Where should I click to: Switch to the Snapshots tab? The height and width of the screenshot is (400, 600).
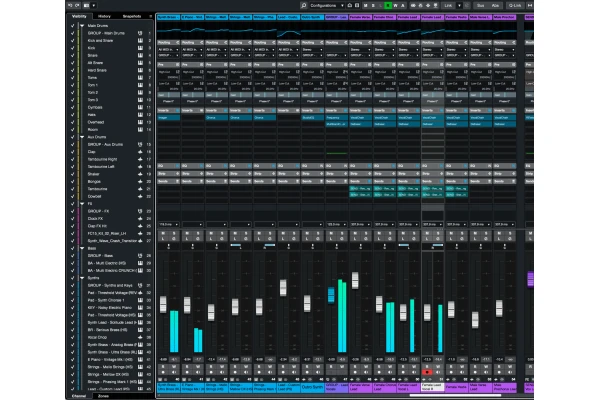click(132, 16)
